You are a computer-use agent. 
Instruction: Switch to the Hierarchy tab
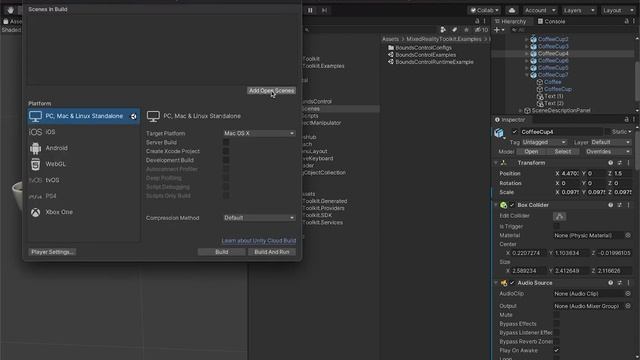[510, 21]
